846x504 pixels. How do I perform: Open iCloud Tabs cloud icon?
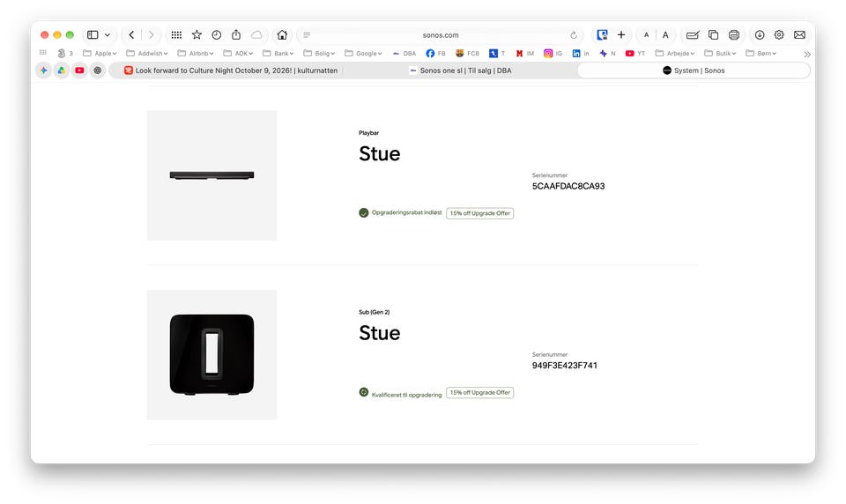pyautogui.click(x=256, y=35)
